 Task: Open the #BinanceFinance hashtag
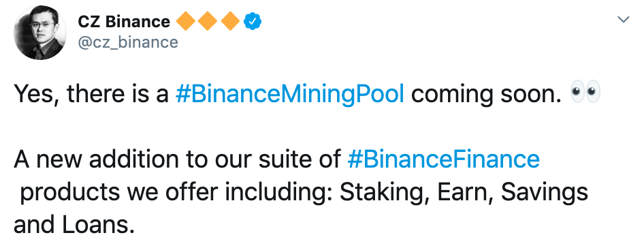tap(443, 159)
